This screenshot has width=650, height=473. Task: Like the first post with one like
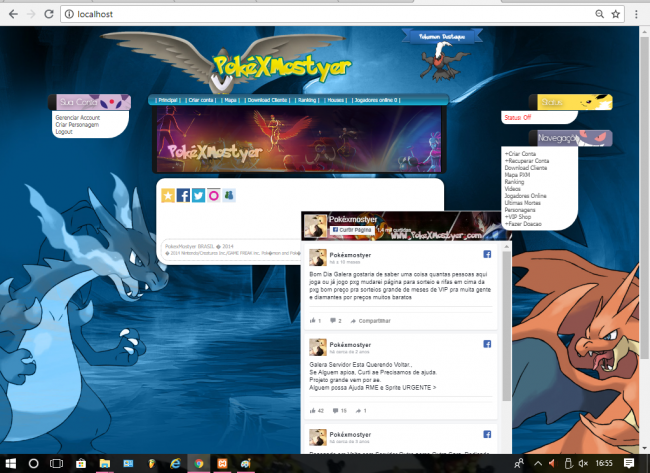315,320
